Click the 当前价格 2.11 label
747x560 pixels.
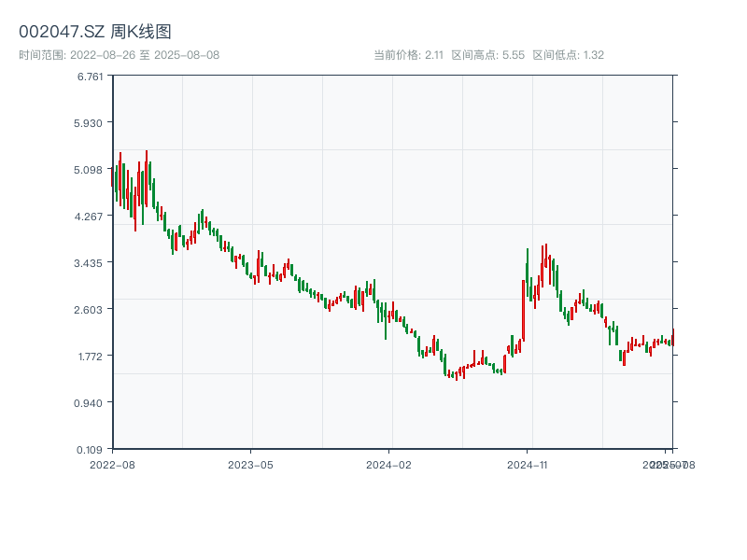(x=408, y=55)
